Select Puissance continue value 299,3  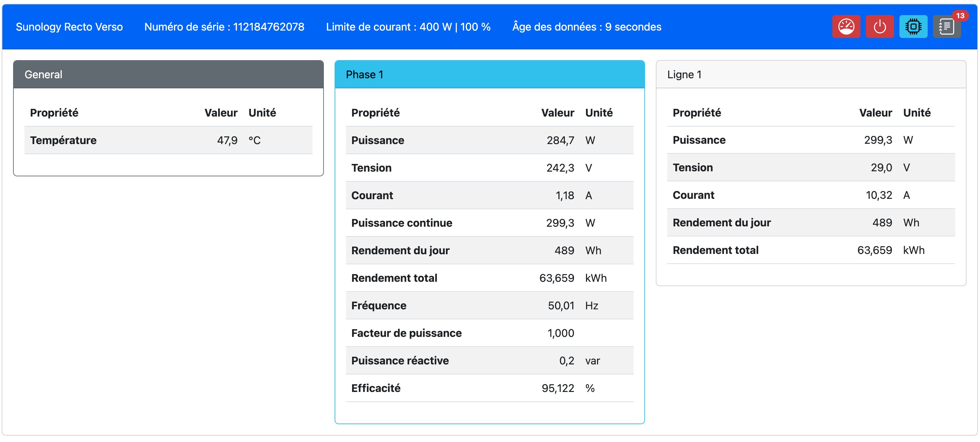pos(560,223)
